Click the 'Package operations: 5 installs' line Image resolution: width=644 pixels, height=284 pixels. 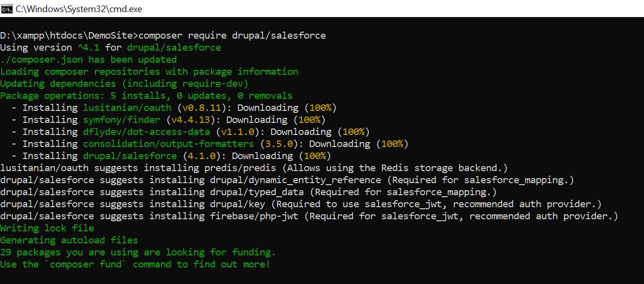(146, 96)
